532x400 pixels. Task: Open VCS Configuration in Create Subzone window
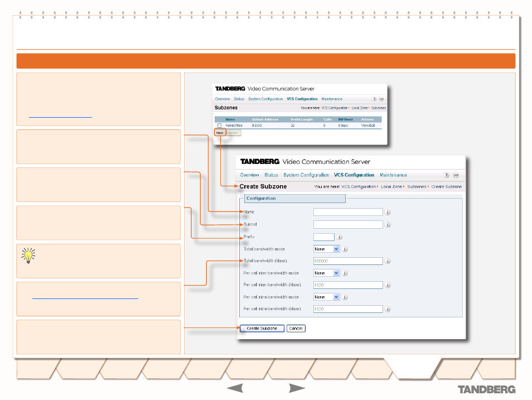(354, 175)
